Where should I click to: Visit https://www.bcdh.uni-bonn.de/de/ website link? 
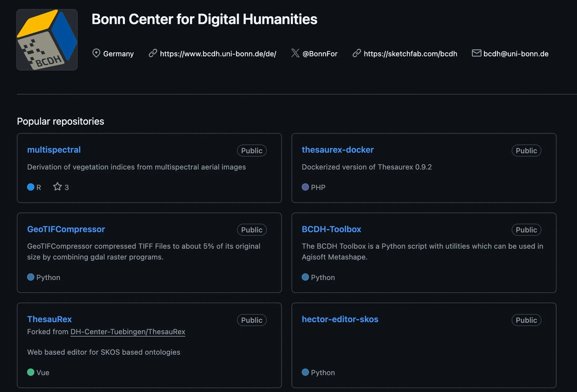218,54
